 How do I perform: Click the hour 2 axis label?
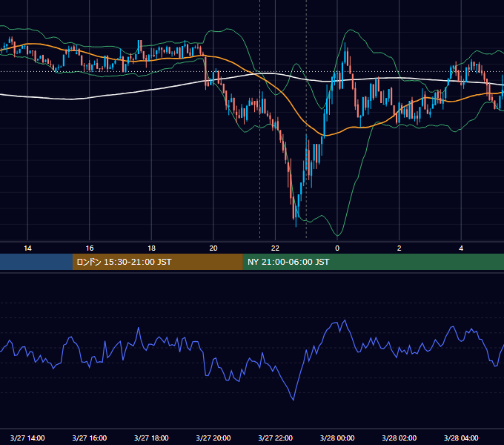(x=399, y=248)
